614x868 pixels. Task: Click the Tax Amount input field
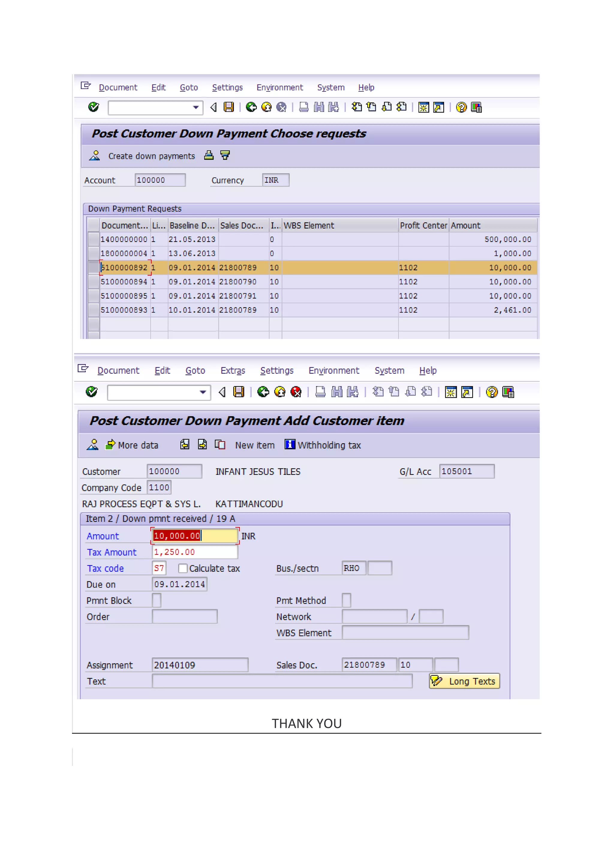click(x=195, y=552)
